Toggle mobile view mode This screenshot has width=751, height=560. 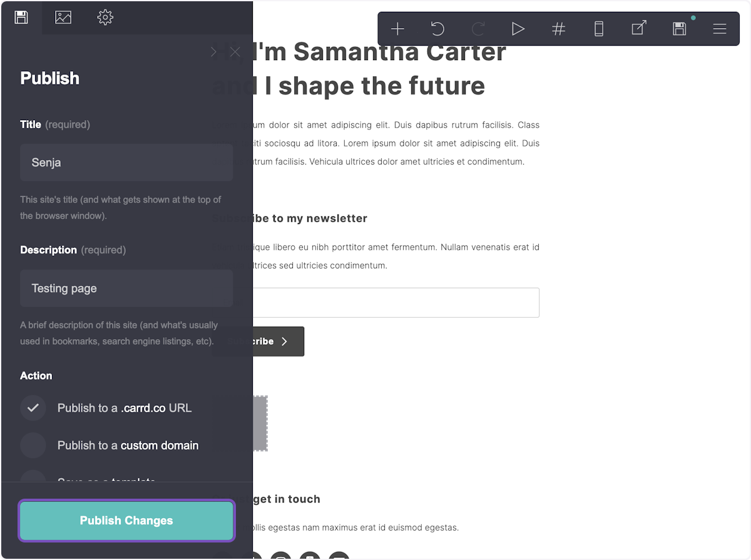tap(599, 29)
